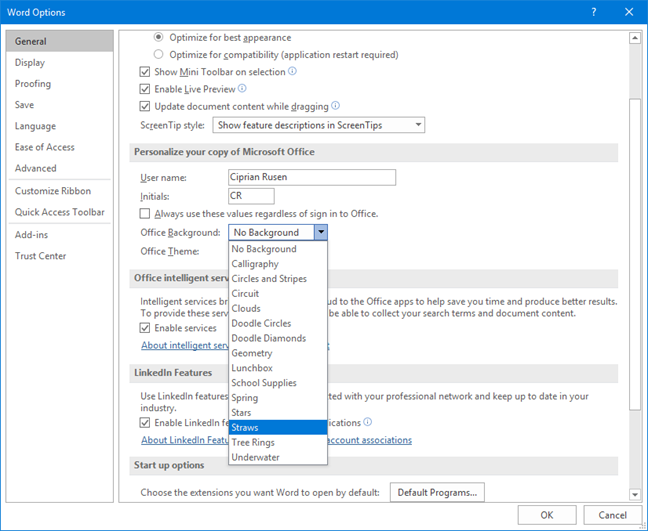This screenshot has width=648, height=531.
Task: Open Trust Center category
Action: [60, 256]
